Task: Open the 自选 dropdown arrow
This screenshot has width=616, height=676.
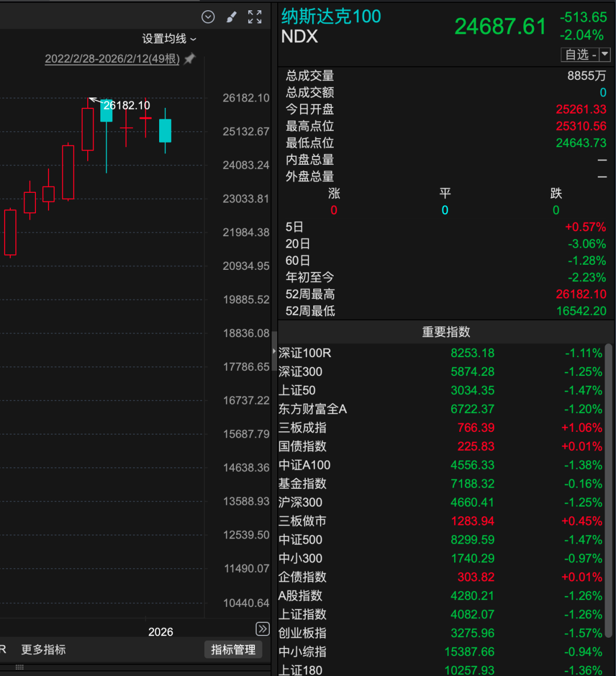Action: [605, 54]
